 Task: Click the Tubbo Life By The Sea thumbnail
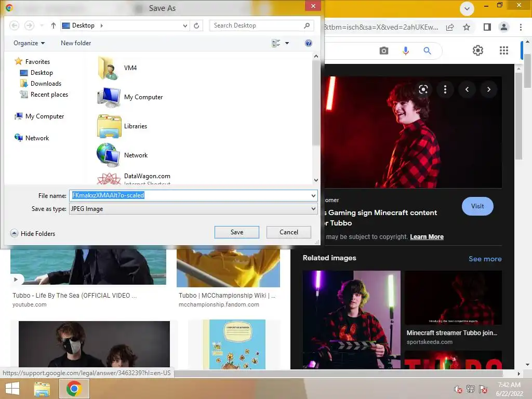point(88,267)
